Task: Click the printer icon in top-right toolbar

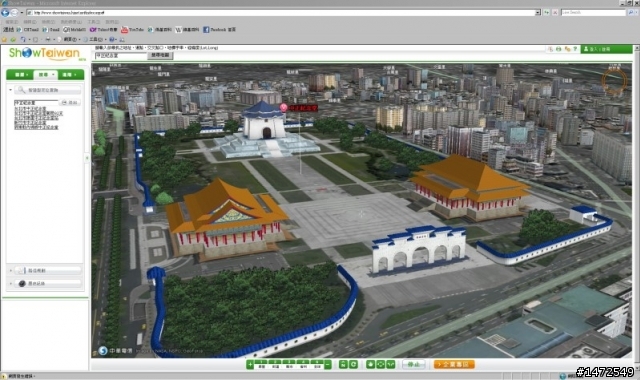Action: 558,49
